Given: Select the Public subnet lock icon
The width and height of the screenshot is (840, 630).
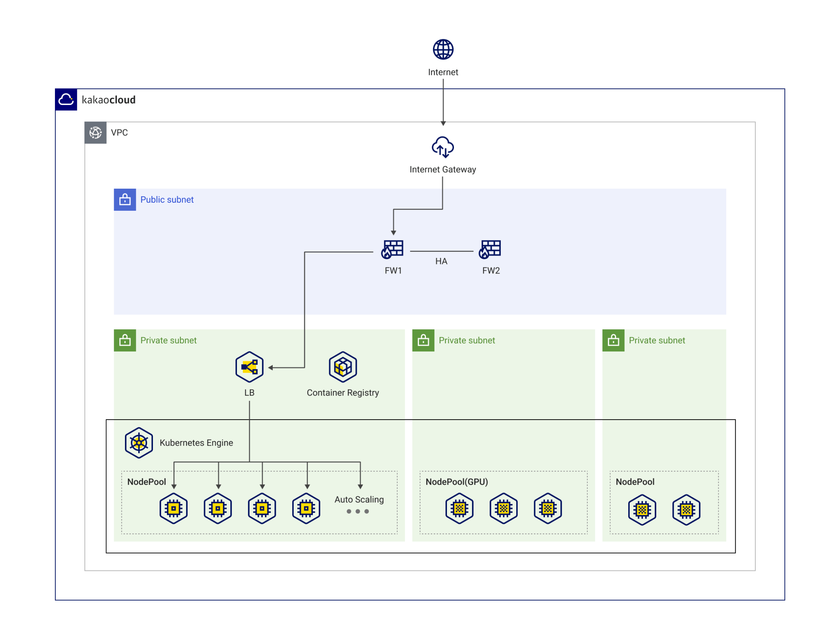Looking at the screenshot, I should tap(125, 199).
